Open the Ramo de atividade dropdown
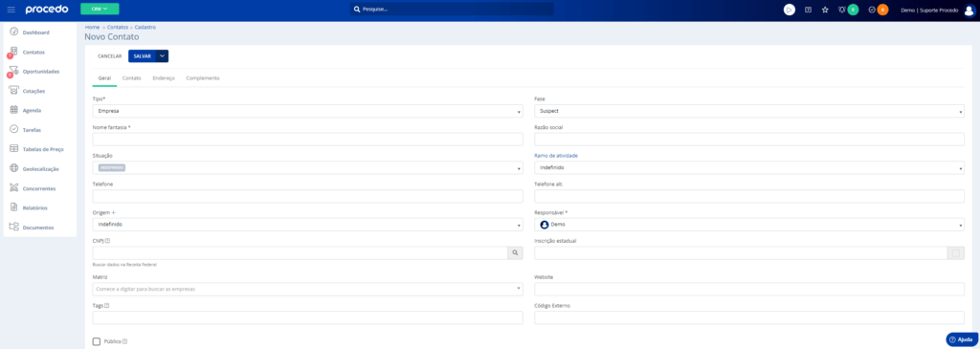This screenshot has width=980, height=349. [x=749, y=168]
